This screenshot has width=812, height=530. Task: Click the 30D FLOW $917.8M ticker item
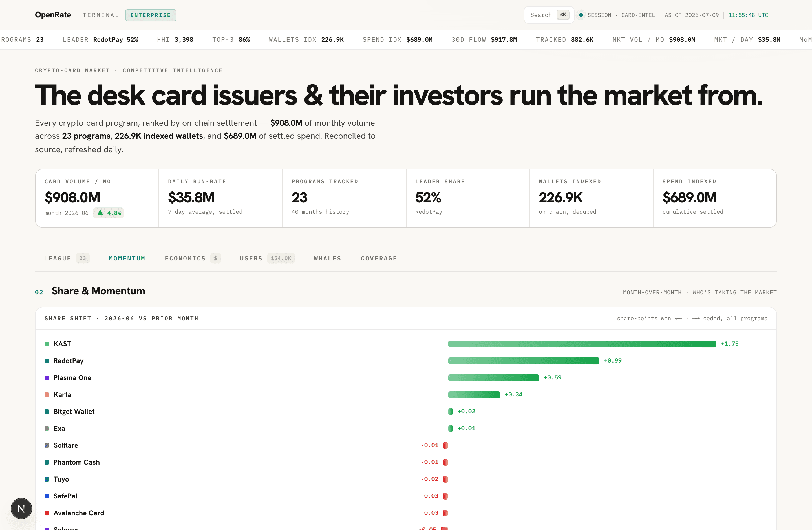tap(484, 39)
